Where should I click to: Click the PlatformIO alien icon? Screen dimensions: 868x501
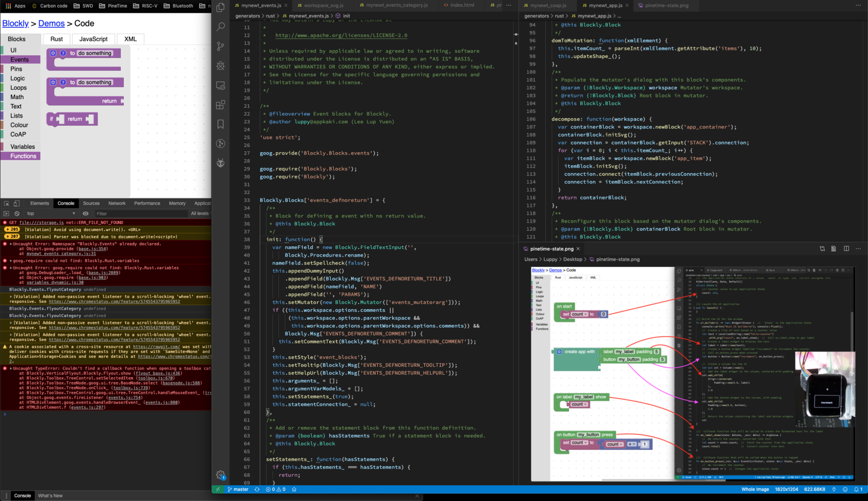221,163
